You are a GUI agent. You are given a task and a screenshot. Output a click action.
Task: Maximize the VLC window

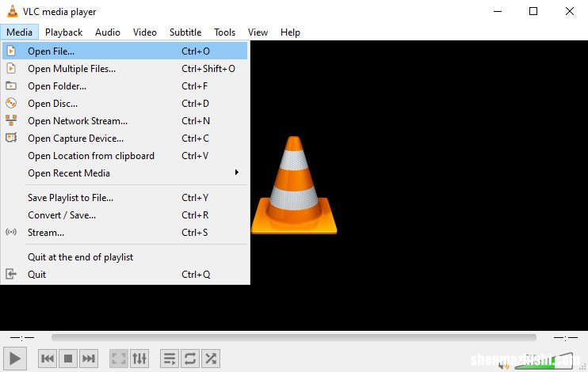tap(533, 11)
